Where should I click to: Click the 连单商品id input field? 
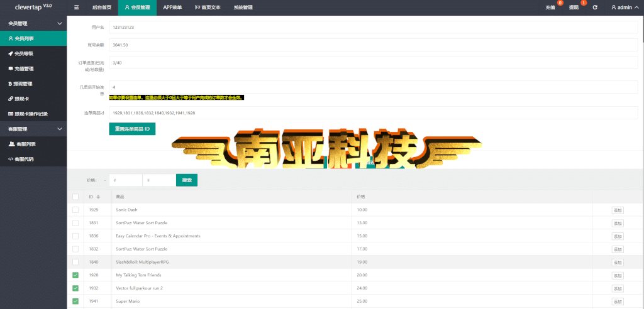coord(374,113)
